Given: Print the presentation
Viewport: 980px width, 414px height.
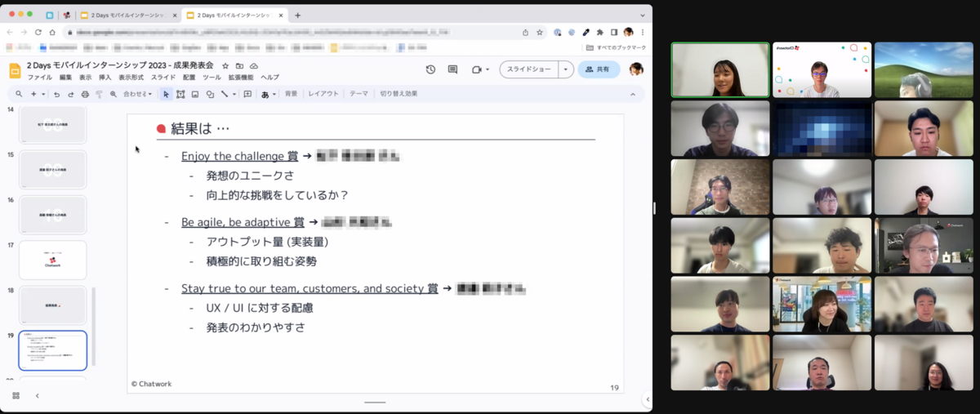Looking at the screenshot, I should [85, 94].
